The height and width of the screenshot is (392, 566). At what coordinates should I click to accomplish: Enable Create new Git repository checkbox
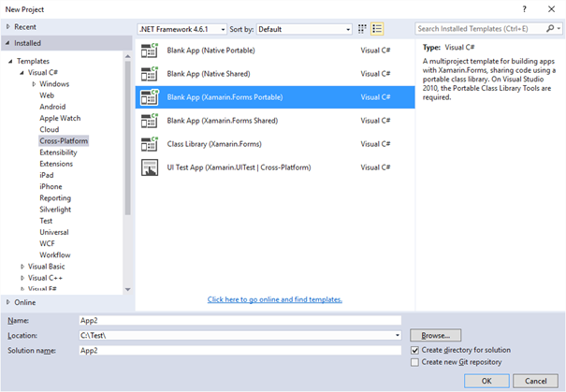pos(414,362)
